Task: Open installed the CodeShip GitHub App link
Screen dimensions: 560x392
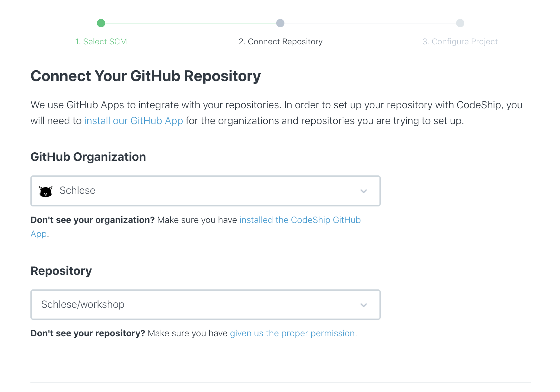Action: click(x=300, y=220)
